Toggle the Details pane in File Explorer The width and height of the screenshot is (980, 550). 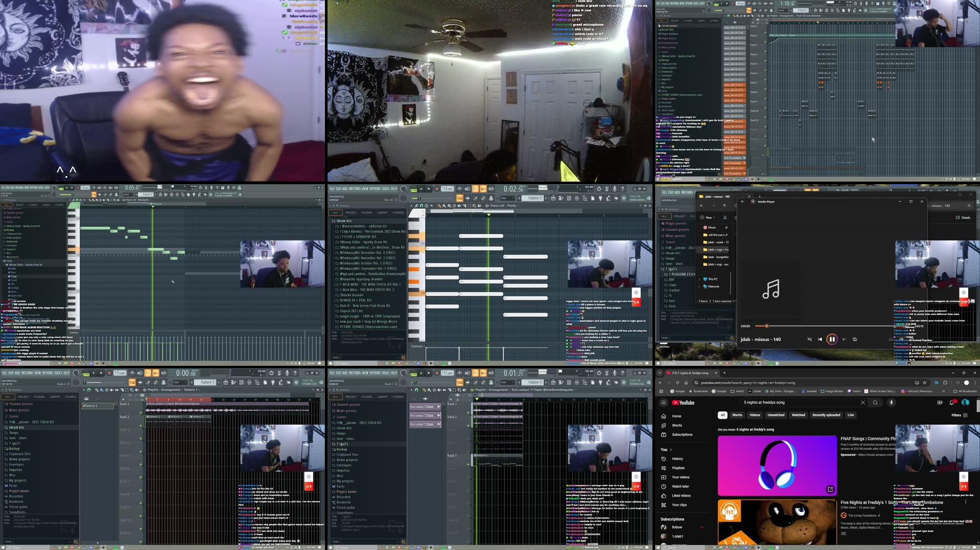pos(963,217)
